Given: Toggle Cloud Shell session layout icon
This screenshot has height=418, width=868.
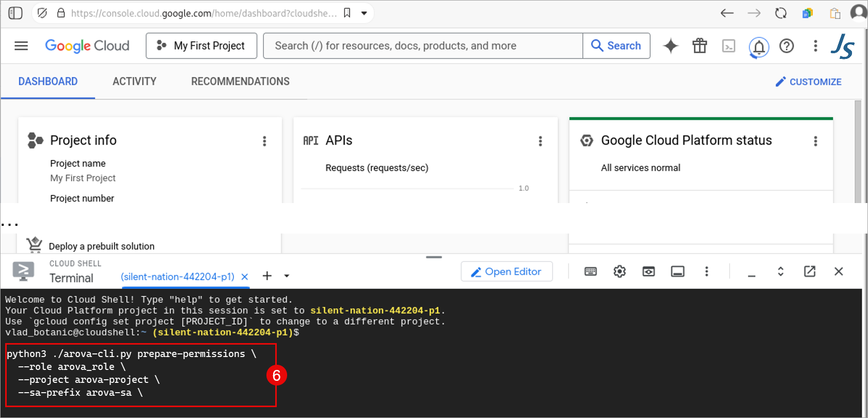Looking at the screenshot, I should tap(677, 272).
